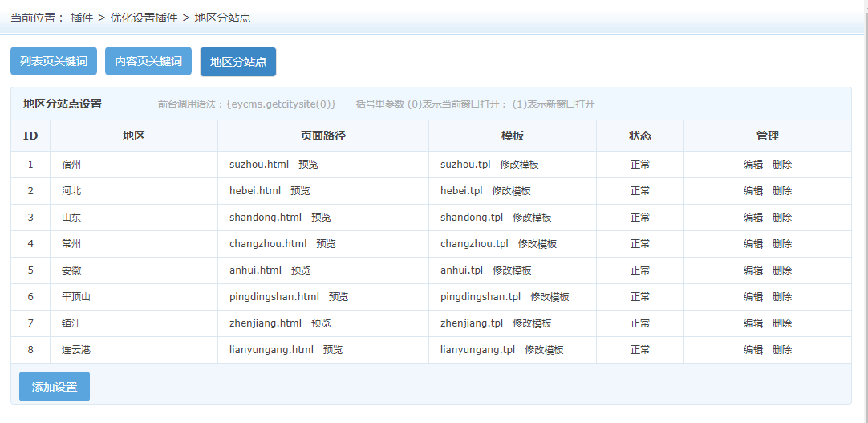Open 修改模板 for suzhou.tpl

(x=519, y=165)
